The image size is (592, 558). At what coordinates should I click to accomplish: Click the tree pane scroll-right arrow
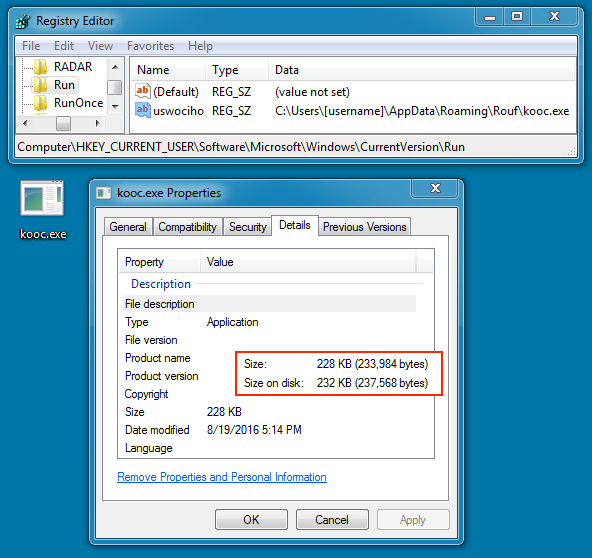coord(98,123)
